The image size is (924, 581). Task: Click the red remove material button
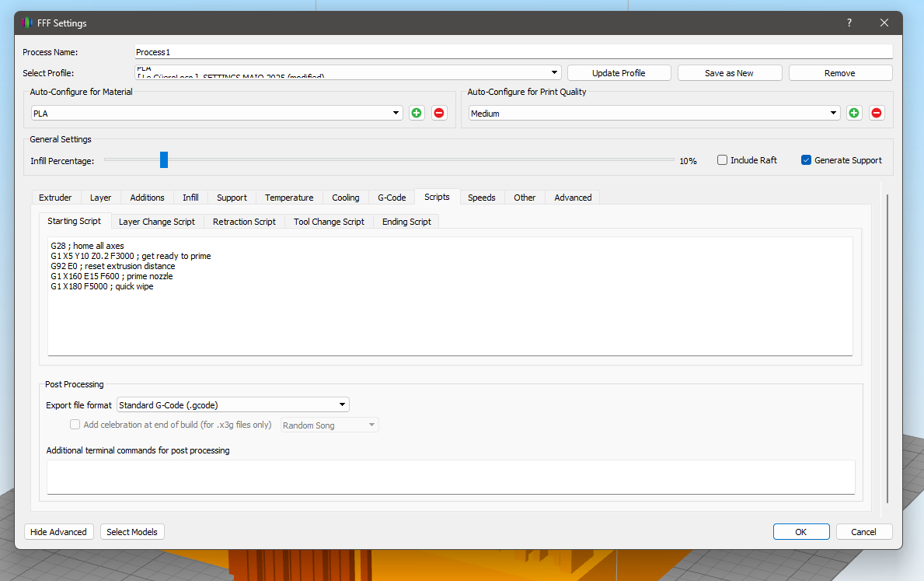point(439,113)
